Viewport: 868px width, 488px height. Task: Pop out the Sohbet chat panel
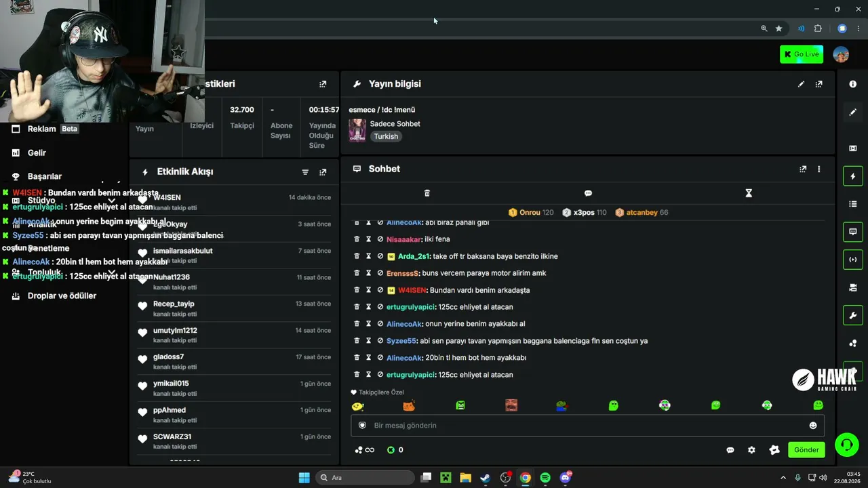pyautogui.click(x=803, y=169)
